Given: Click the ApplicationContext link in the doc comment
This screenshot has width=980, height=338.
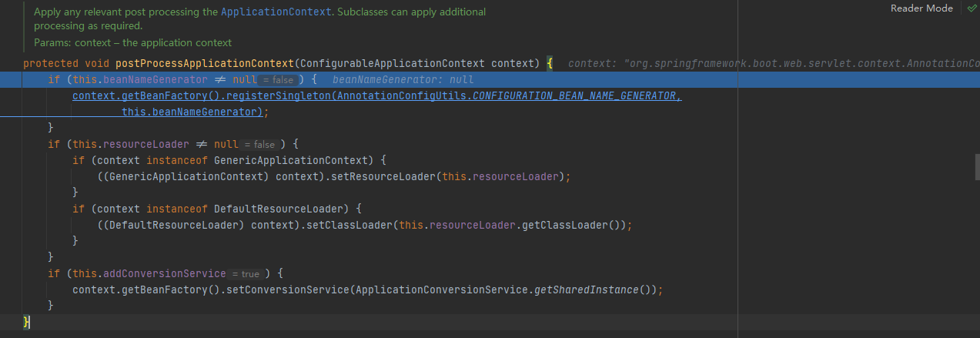Looking at the screenshot, I should 276,12.
